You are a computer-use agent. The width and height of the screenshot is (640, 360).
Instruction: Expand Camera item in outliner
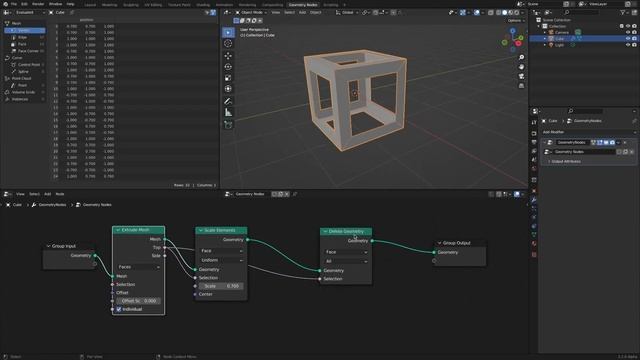pos(544,32)
